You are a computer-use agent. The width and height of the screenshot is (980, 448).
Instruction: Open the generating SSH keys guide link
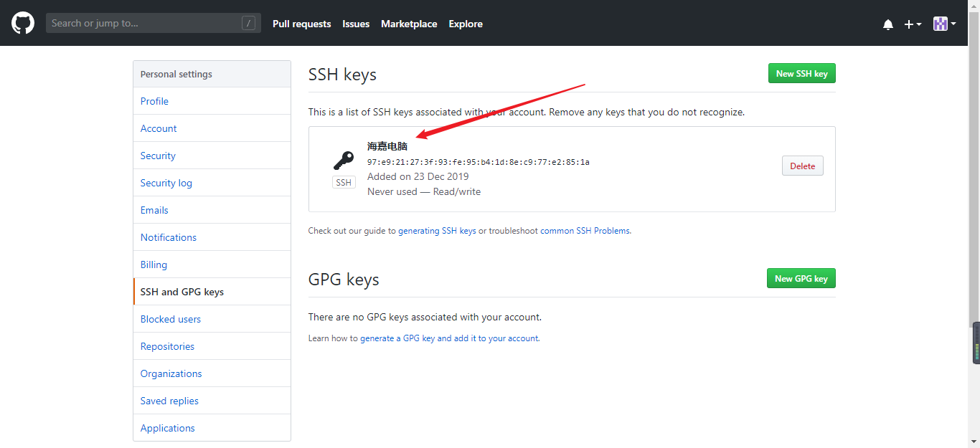click(x=437, y=231)
